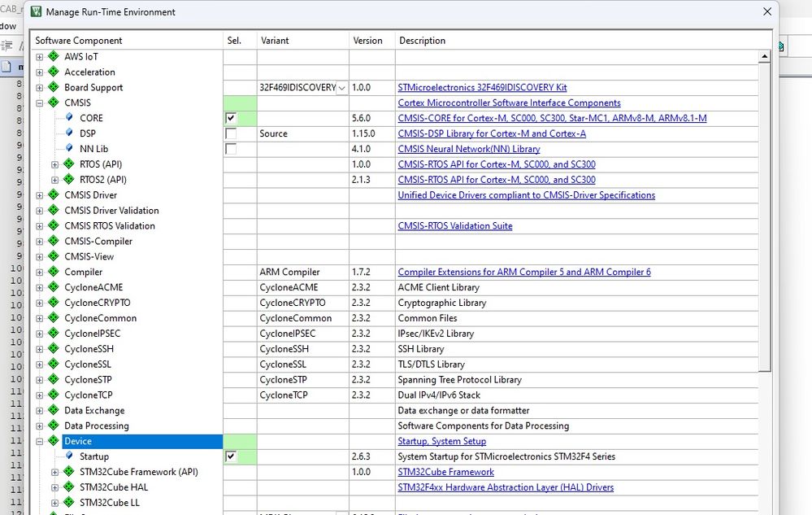Click the Version column header
This screenshot has height=515, width=812.
372,41
